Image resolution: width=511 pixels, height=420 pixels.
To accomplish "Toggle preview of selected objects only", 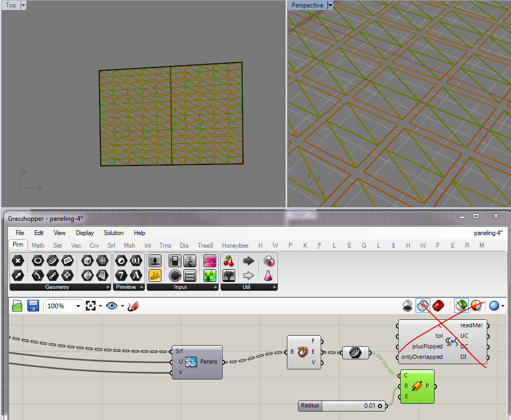I will click(x=461, y=306).
